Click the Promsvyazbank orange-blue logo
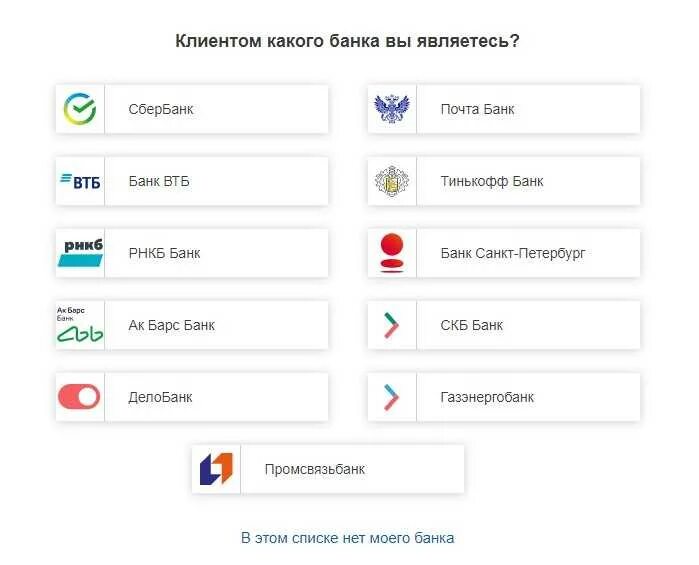This screenshot has height=565, width=699. tap(216, 469)
